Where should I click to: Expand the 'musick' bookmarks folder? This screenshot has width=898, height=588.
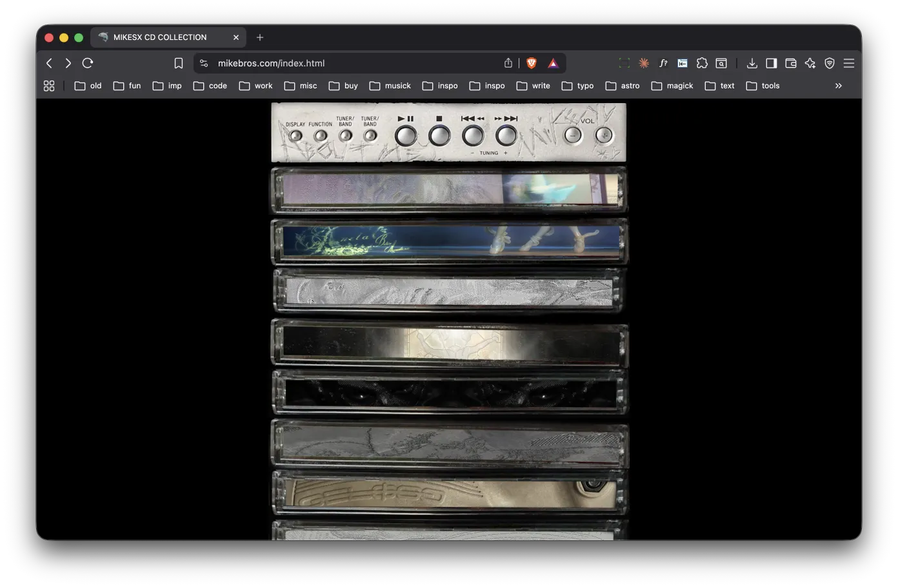tap(390, 86)
